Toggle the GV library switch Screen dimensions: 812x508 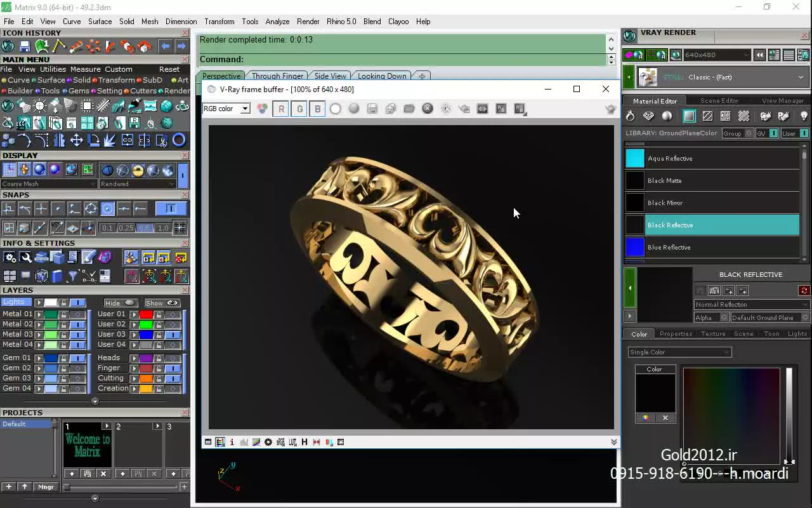[x=767, y=133]
